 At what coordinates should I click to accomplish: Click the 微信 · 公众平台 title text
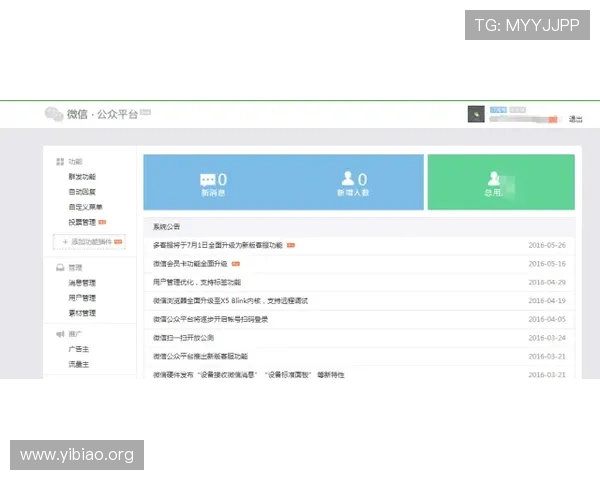click(x=102, y=114)
